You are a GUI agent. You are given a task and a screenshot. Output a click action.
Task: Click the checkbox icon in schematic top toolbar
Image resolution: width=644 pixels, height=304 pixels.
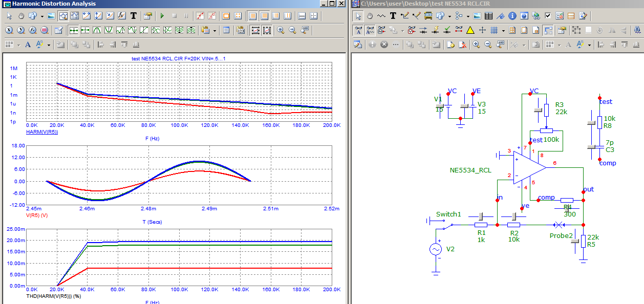tap(548, 16)
